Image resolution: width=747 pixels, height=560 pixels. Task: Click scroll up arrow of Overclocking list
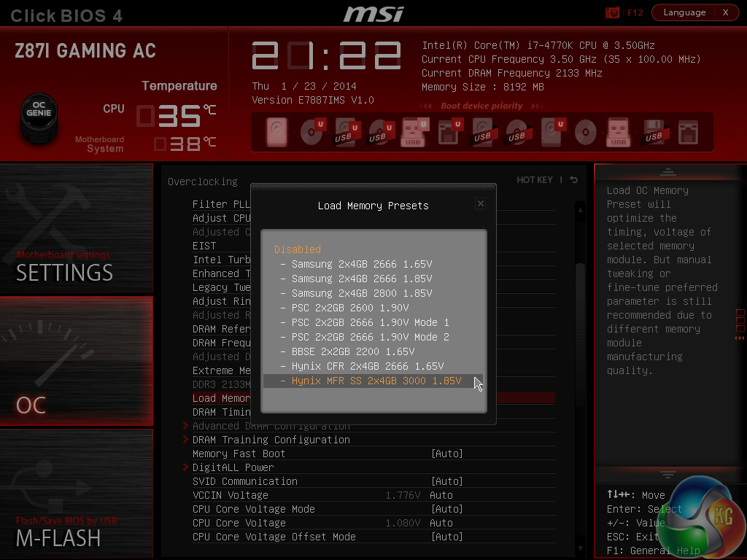pos(580,210)
